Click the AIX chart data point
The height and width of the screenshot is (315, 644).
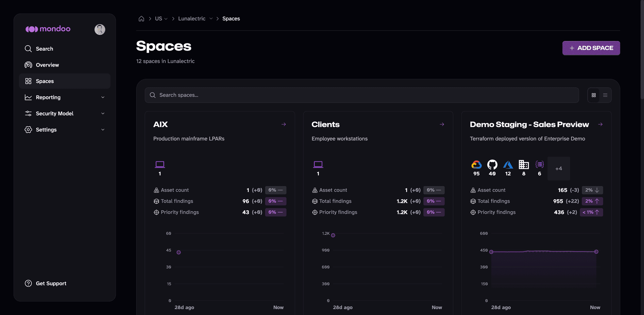tap(179, 252)
